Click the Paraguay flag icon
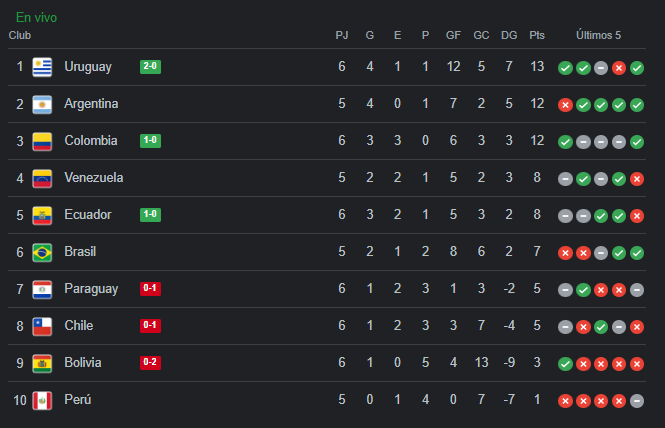The image size is (665, 428). [42, 289]
